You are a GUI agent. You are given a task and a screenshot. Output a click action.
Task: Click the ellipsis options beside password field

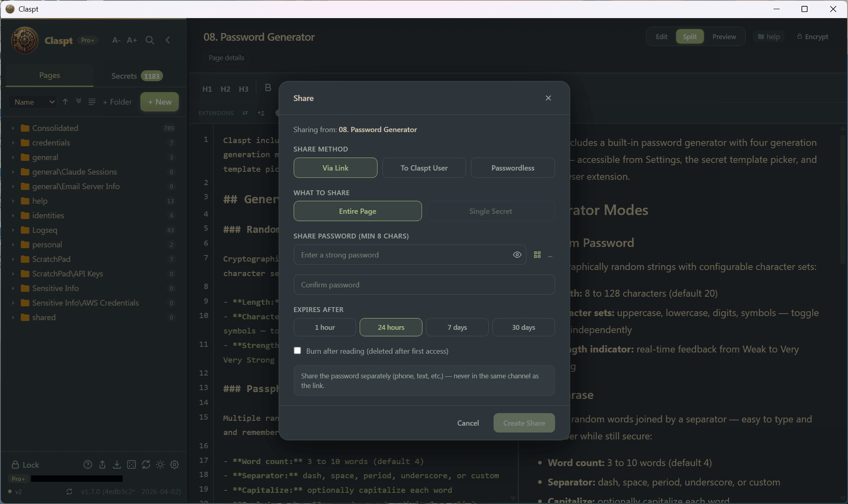(550, 256)
